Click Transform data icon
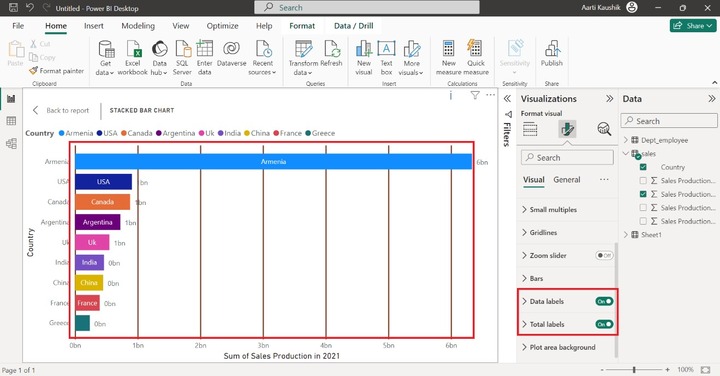 coord(304,49)
